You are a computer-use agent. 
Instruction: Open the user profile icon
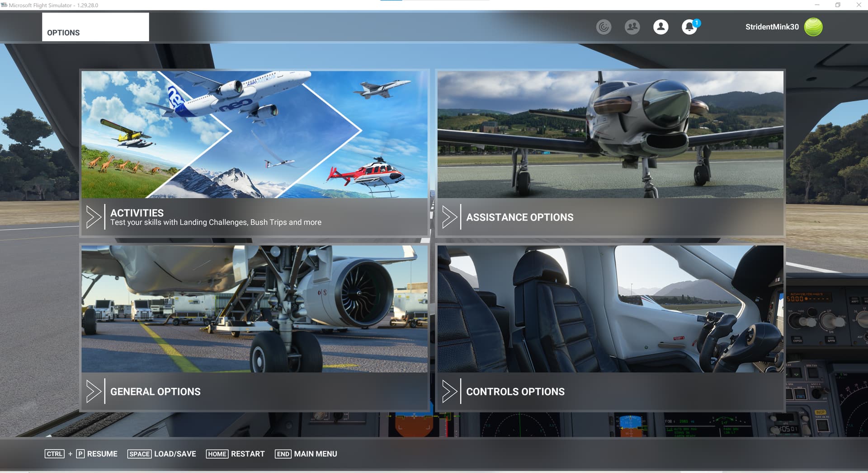coord(660,27)
